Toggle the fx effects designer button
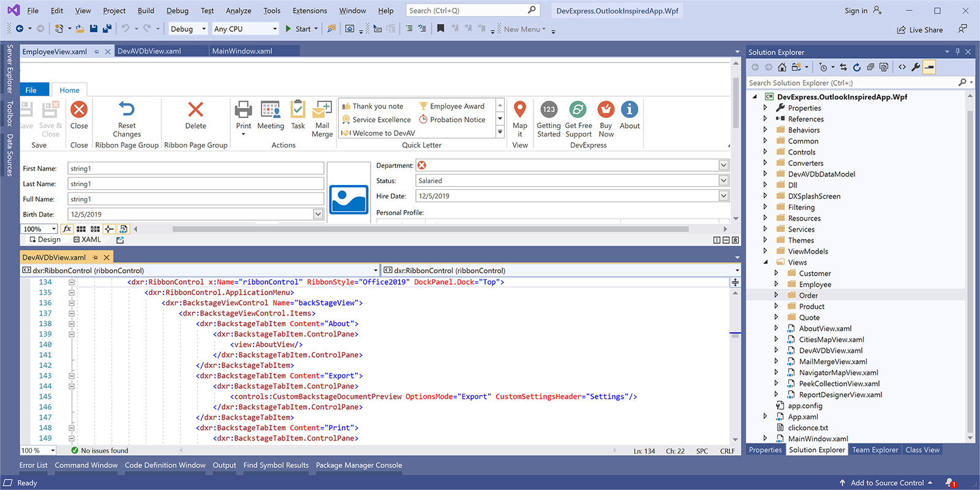980x490 pixels. (x=67, y=229)
